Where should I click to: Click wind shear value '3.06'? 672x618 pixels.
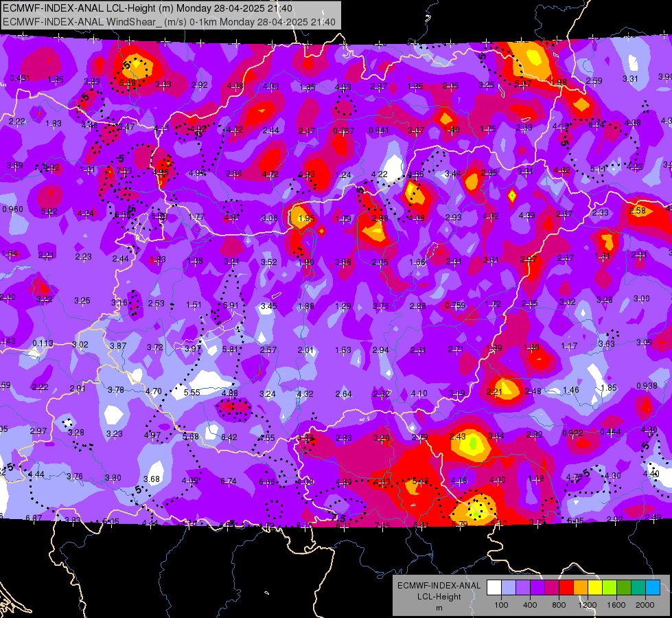click(x=270, y=218)
